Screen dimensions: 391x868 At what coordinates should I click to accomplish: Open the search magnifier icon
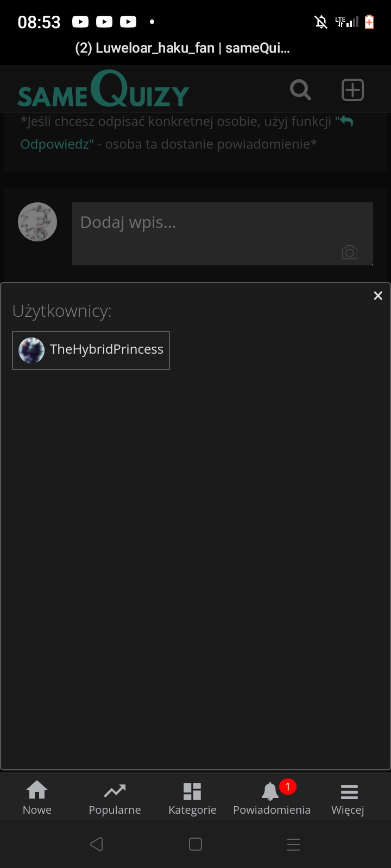(x=300, y=90)
